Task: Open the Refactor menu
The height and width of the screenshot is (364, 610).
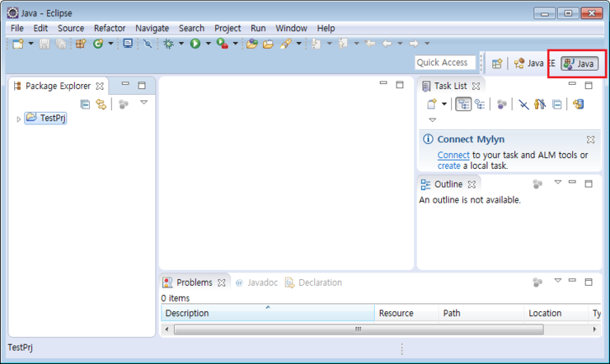Action: pyautogui.click(x=110, y=28)
